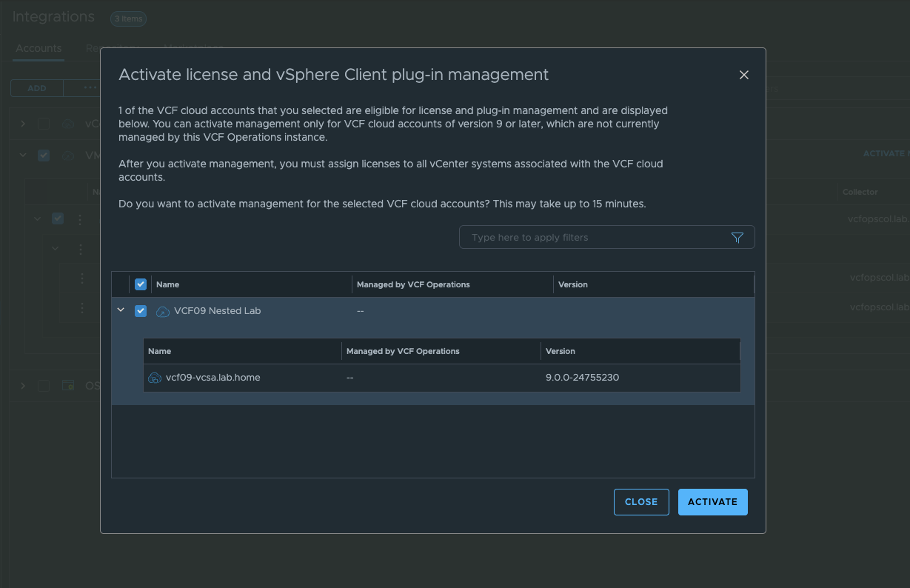Collapse the VCF09 Nested Lab row

(121, 311)
